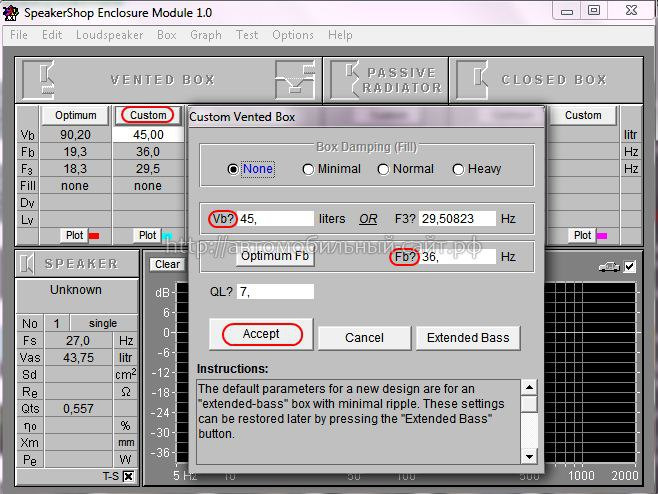Click the Vented Box header label
The height and width of the screenshot is (494, 658).
point(163,80)
